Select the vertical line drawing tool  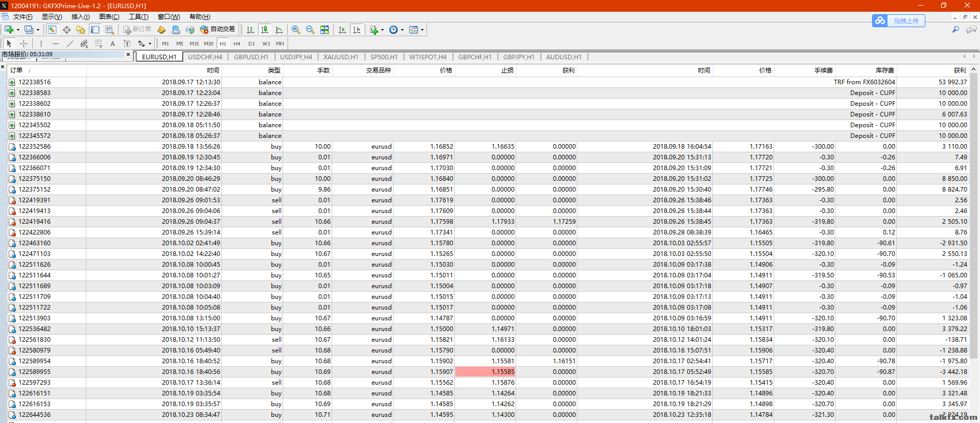point(41,43)
